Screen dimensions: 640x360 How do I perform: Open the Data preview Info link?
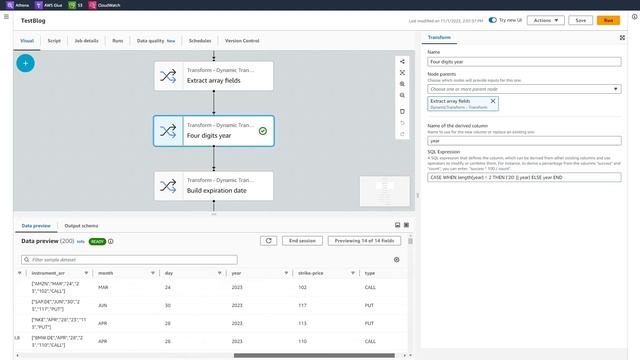[x=81, y=242]
